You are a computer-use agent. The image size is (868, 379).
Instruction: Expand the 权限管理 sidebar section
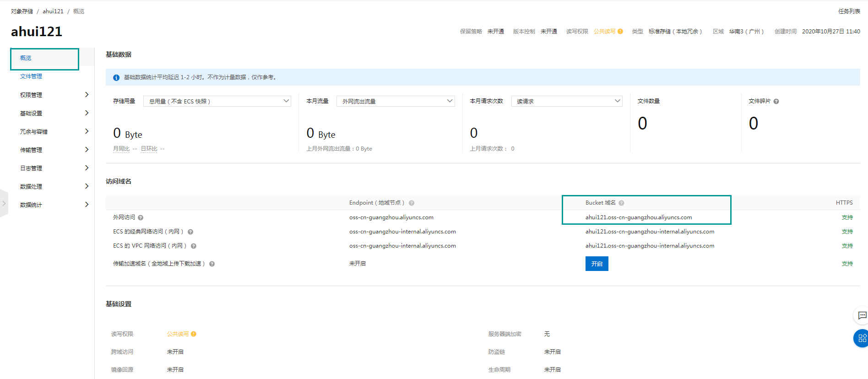click(x=54, y=95)
